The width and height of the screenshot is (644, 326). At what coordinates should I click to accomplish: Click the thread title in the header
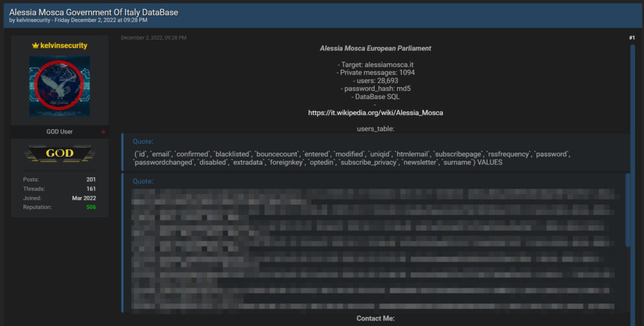(93, 12)
